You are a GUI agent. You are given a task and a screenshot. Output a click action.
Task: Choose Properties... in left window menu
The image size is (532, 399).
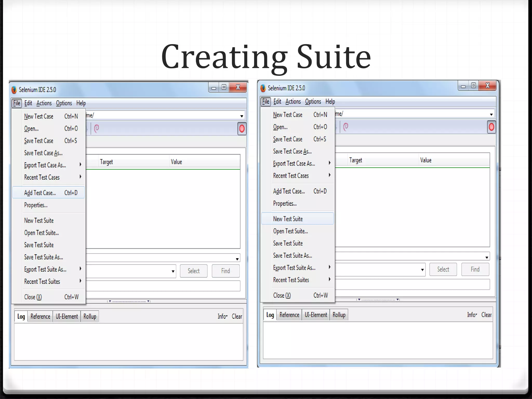pos(49,205)
